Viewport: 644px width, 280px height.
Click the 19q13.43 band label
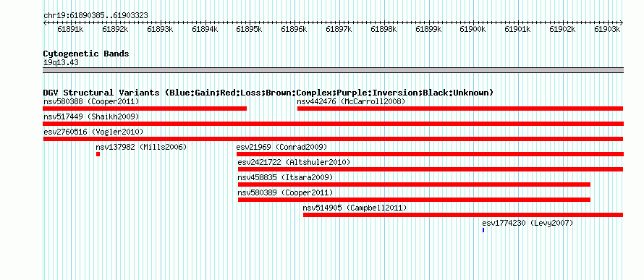[x=61, y=63]
